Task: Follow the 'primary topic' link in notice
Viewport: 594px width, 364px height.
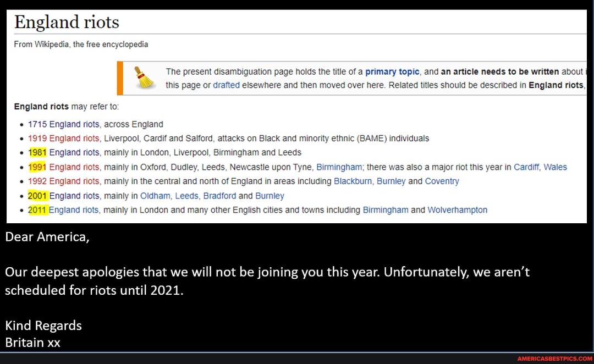Action: coord(392,71)
